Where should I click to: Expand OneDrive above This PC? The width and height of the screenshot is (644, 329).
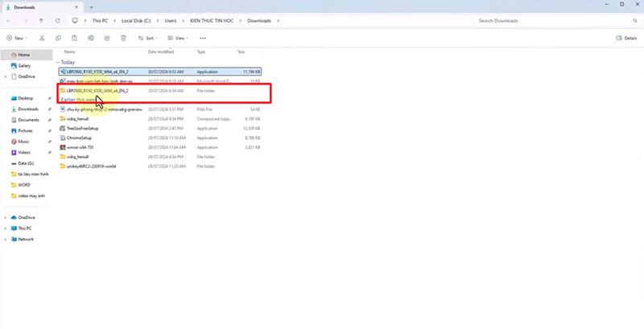[6, 217]
